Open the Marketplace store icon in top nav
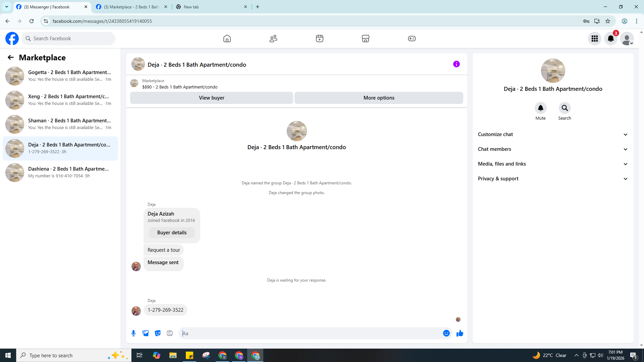The height and width of the screenshot is (362, 644). pyautogui.click(x=366, y=39)
